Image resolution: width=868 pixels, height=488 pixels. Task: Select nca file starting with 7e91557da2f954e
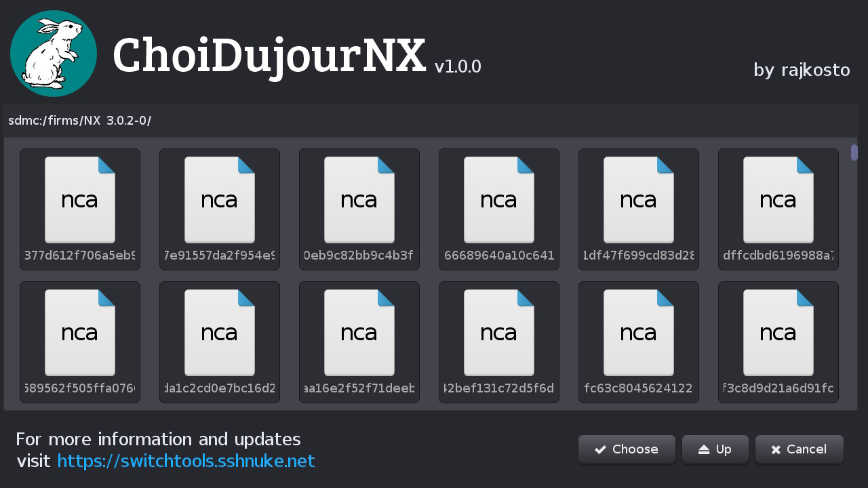(x=220, y=209)
